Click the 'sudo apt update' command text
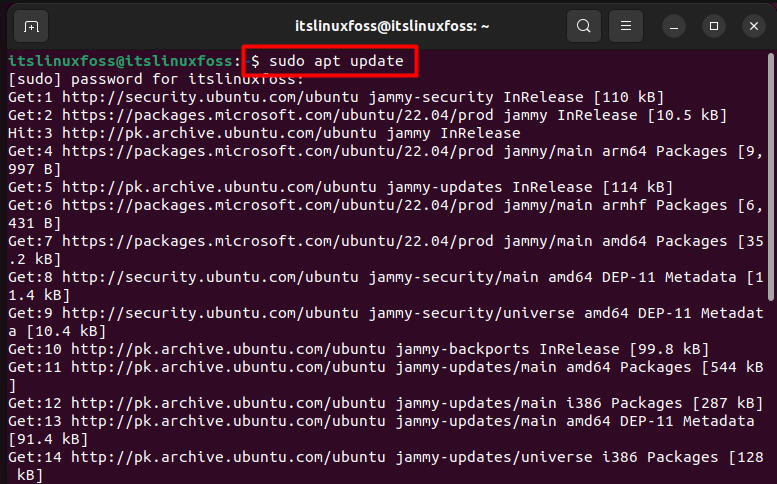 tap(336, 61)
